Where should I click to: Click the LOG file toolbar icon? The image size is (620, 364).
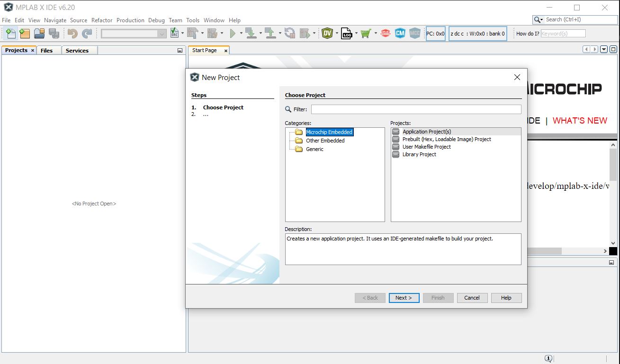coord(347,34)
